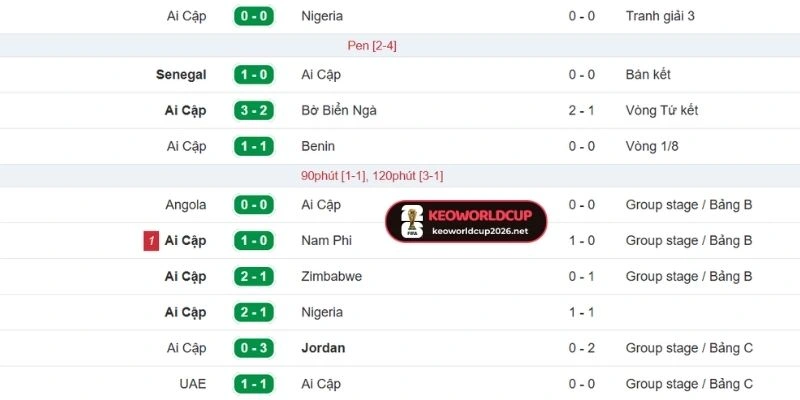Open the Senegal match 1 - 0 score badge

click(x=253, y=74)
